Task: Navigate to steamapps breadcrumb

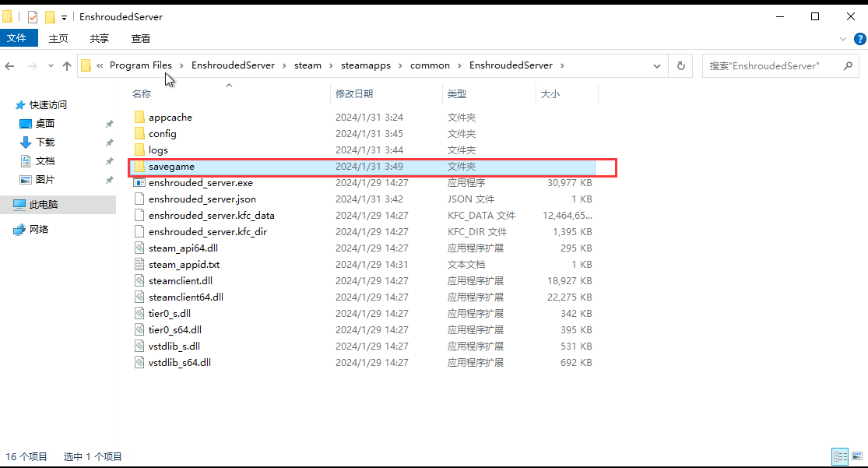Action: 366,65
